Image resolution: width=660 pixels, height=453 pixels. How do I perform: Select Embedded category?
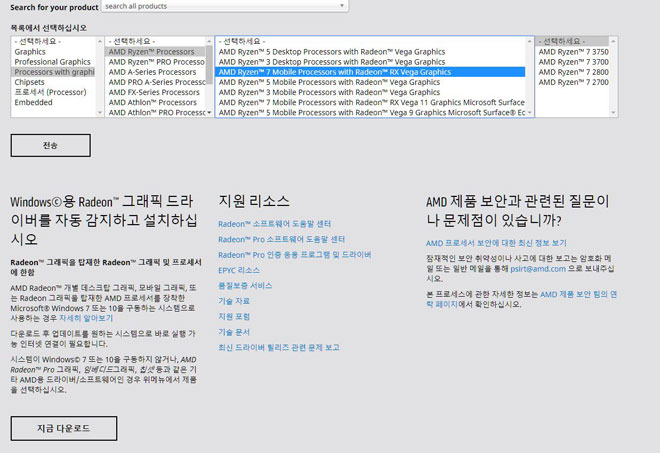[x=34, y=102]
